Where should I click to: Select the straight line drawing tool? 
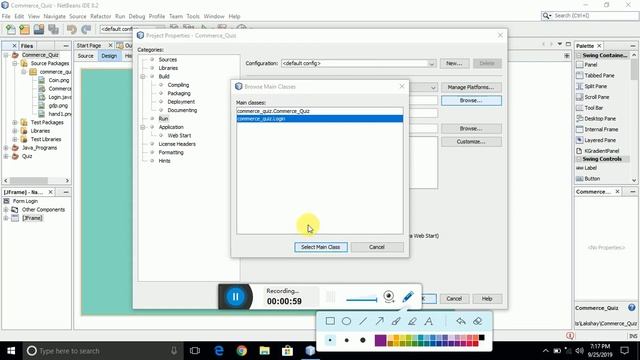(x=363, y=321)
